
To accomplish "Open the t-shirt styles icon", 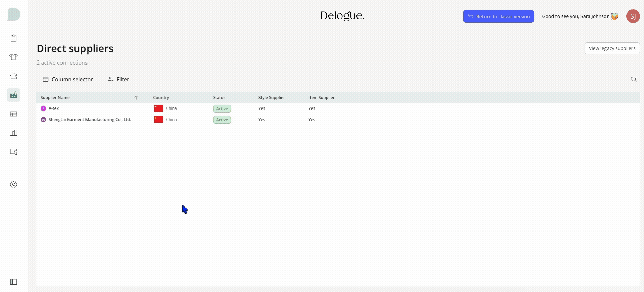I will [x=14, y=57].
